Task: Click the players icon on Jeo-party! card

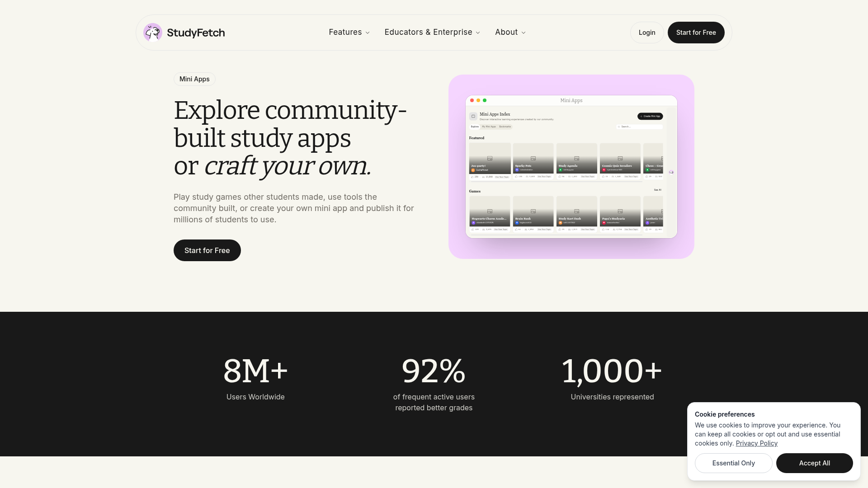Action: 483,177
